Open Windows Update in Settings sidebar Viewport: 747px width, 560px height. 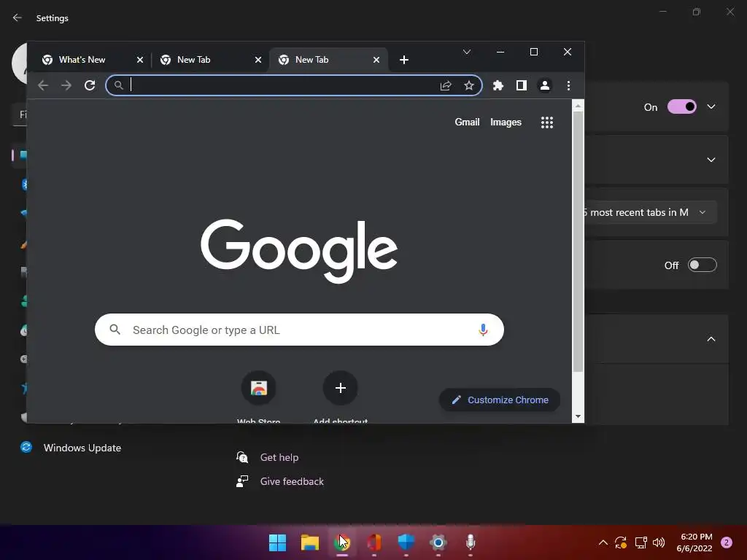pyautogui.click(x=71, y=448)
